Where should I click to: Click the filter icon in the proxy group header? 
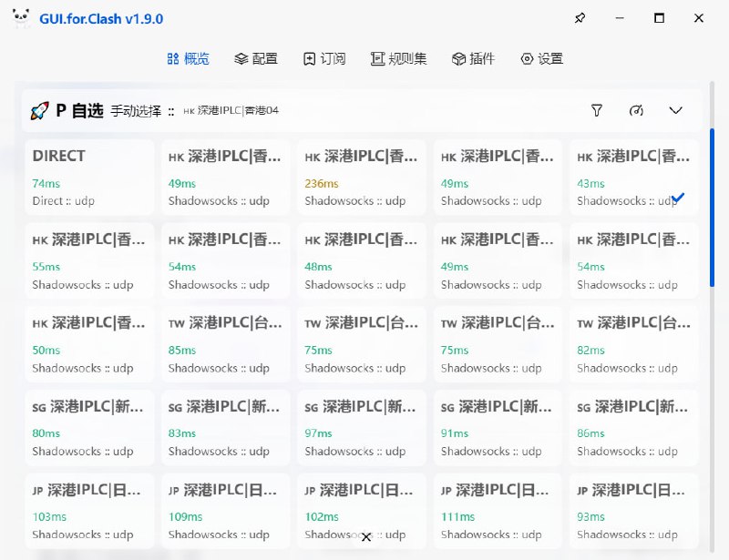pyautogui.click(x=597, y=110)
